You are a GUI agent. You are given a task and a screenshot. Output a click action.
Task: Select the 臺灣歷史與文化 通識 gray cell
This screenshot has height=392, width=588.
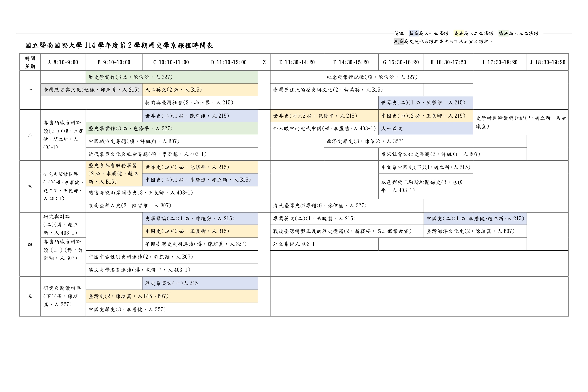click(91, 90)
